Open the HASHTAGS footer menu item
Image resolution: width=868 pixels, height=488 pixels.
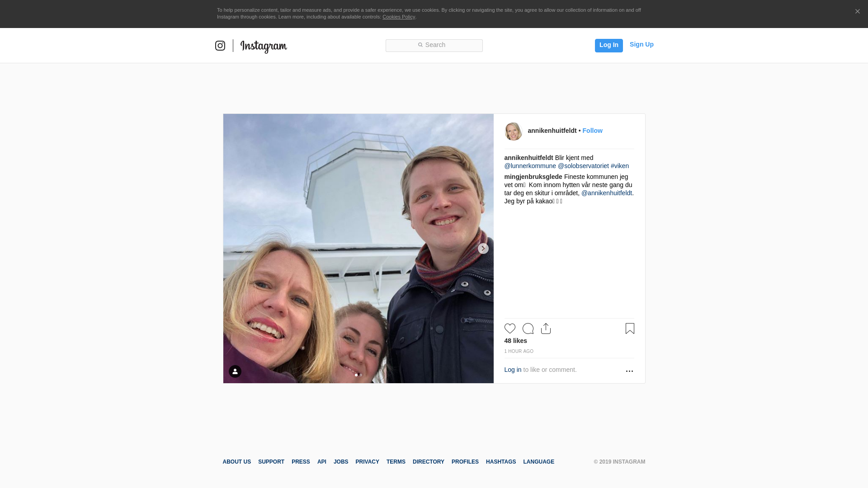[500, 462]
